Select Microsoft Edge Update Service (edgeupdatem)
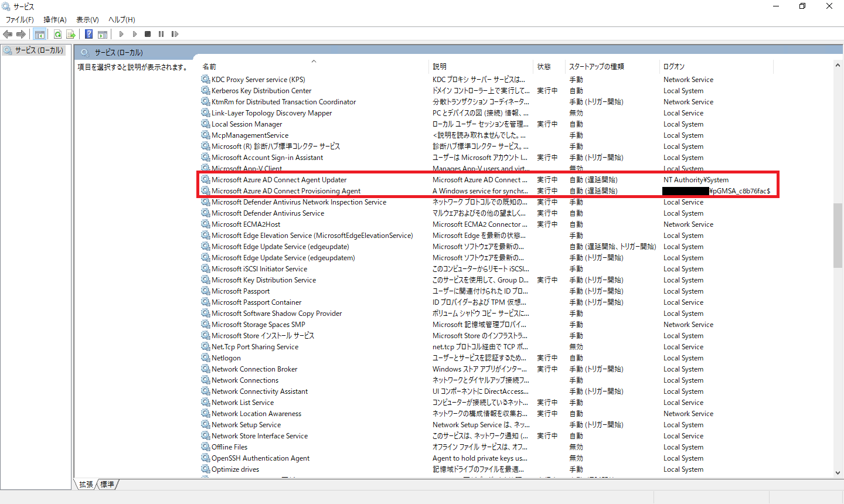Image resolution: width=844 pixels, height=504 pixels. 283,257
